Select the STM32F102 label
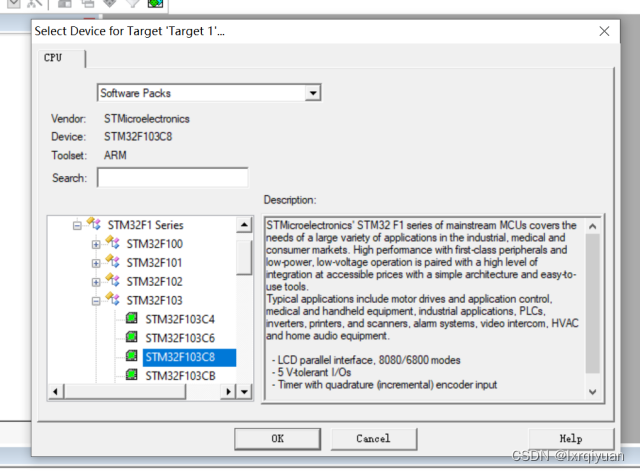Screen dimensions: 640x473 (x=154, y=282)
